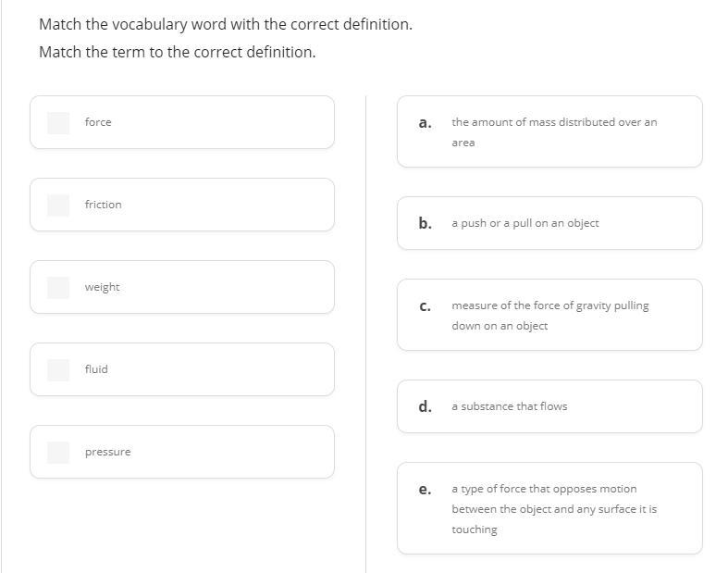Click the answer box beside force
Viewport: 728px width, 573px height.
tap(58, 122)
